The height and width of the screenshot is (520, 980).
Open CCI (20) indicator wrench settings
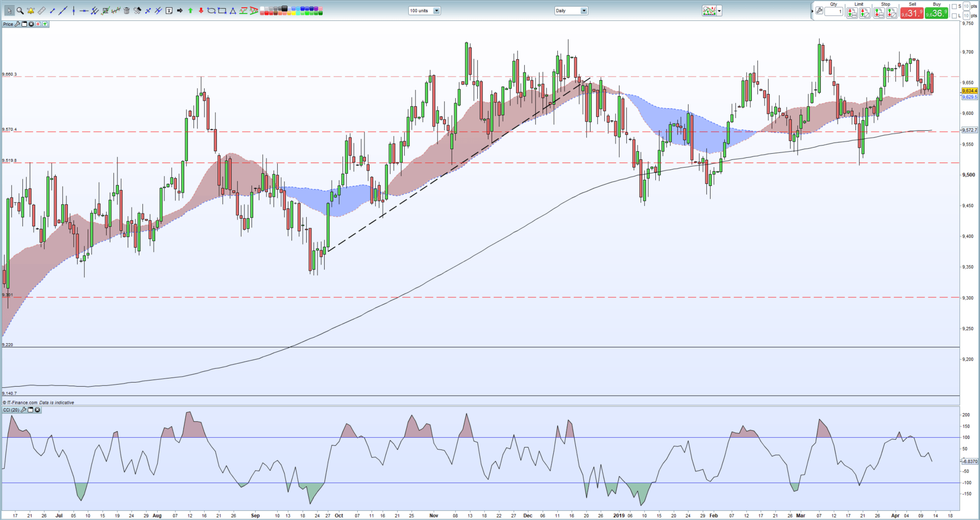click(23, 410)
